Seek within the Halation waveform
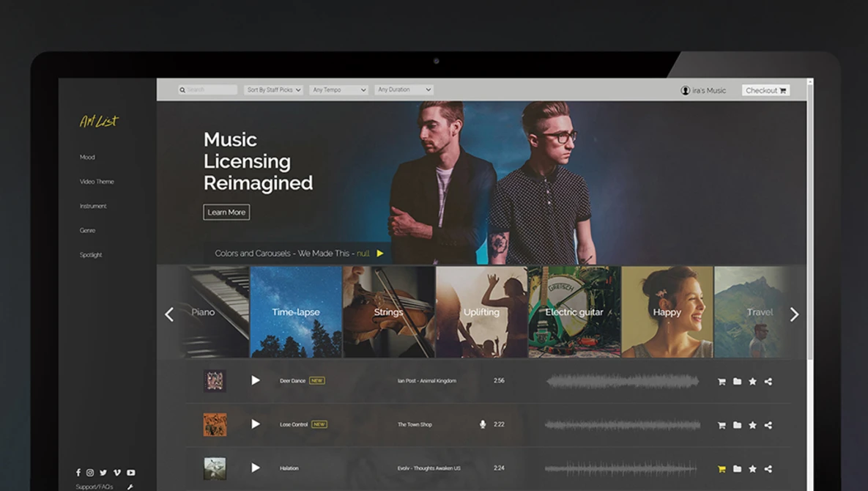The width and height of the screenshot is (868, 491). [x=620, y=468]
